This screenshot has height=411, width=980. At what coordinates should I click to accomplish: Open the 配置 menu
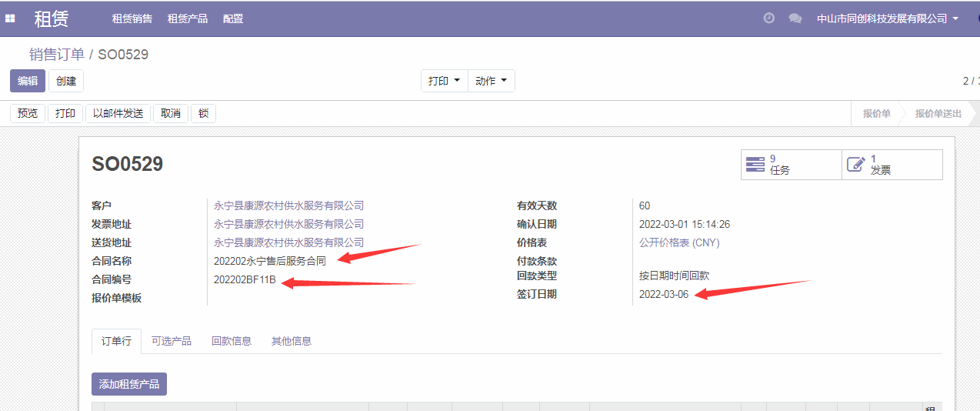pos(233,18)
